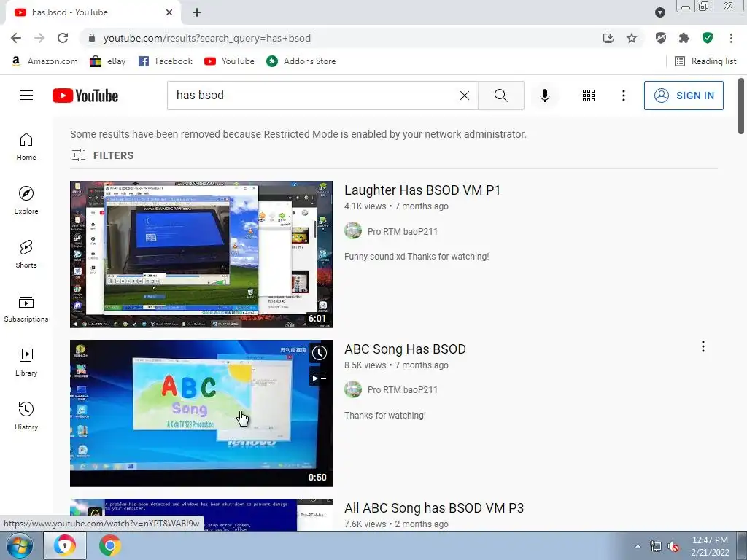Add ABC Song video to queue
747x560 pixels.
point(320,377)
